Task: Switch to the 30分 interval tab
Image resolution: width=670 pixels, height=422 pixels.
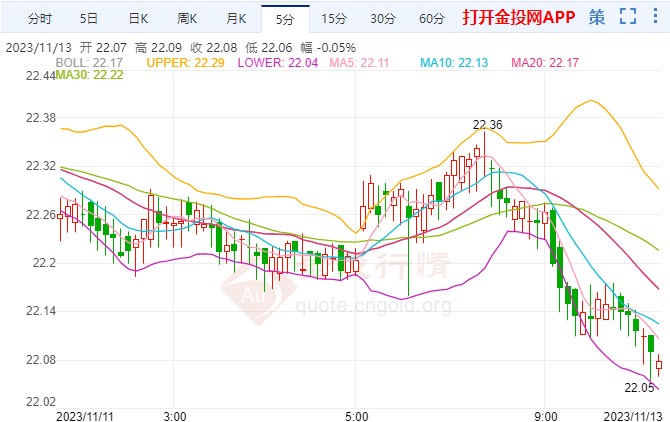Action: tap(383, 19)
